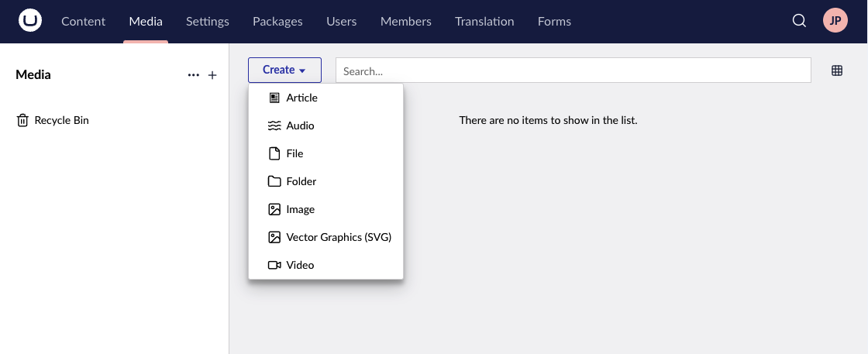
Task: Navigate to the Forms section
Action: tap(554, 21)
